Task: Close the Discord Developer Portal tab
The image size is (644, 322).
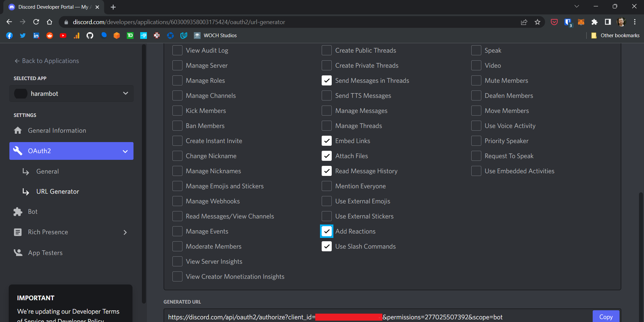Action: pyautogui.click(x=97, y=7)
